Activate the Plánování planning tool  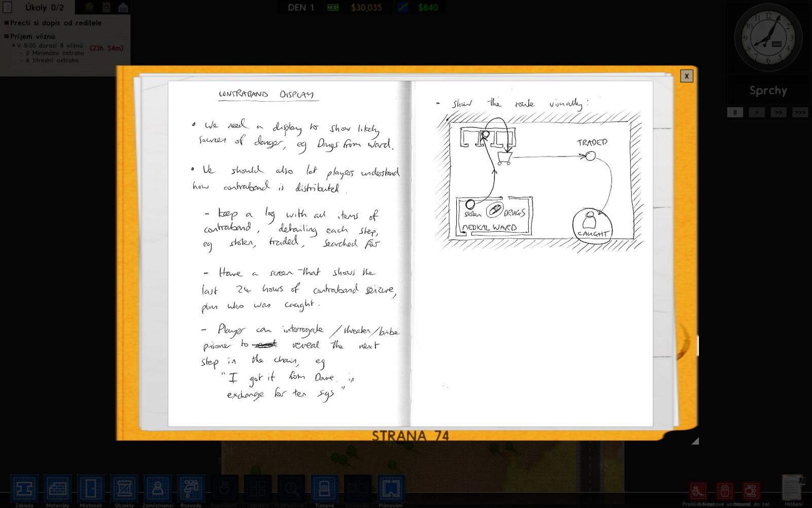(x=391, y=489)
